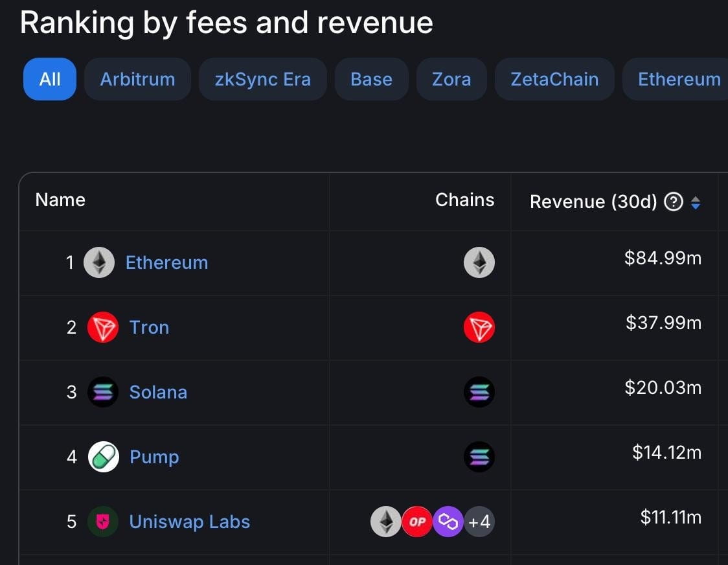Click the Pump pill icon
The height and width of the screenshot is (565, 728).
[102, 457]
